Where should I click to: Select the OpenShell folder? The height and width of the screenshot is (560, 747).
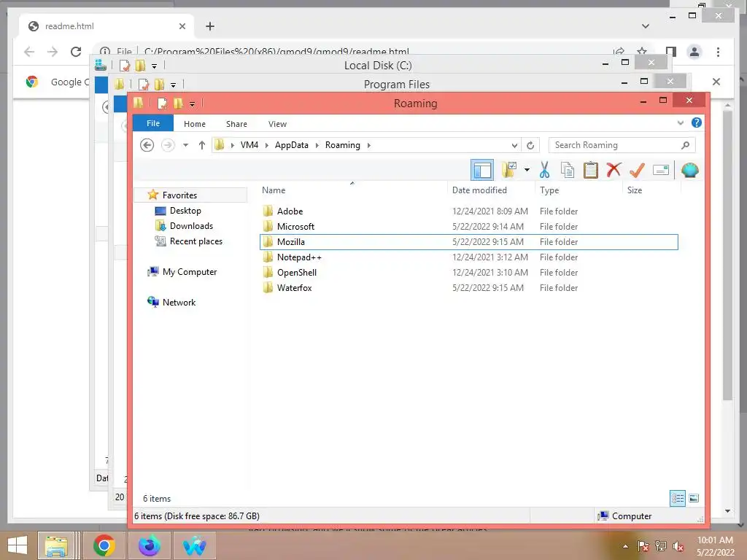[296, 273]
